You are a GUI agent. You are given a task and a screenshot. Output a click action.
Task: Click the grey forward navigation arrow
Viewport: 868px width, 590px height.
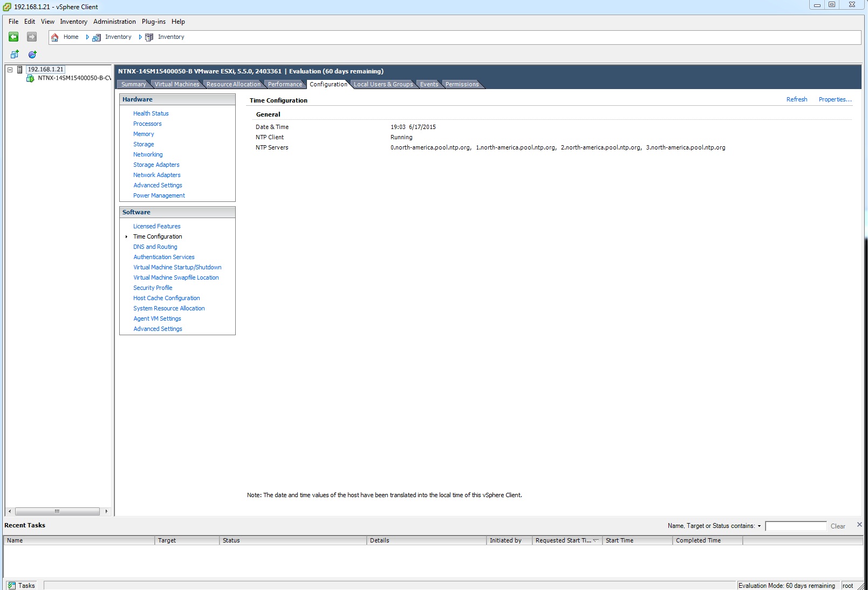[x=32, y=37]
